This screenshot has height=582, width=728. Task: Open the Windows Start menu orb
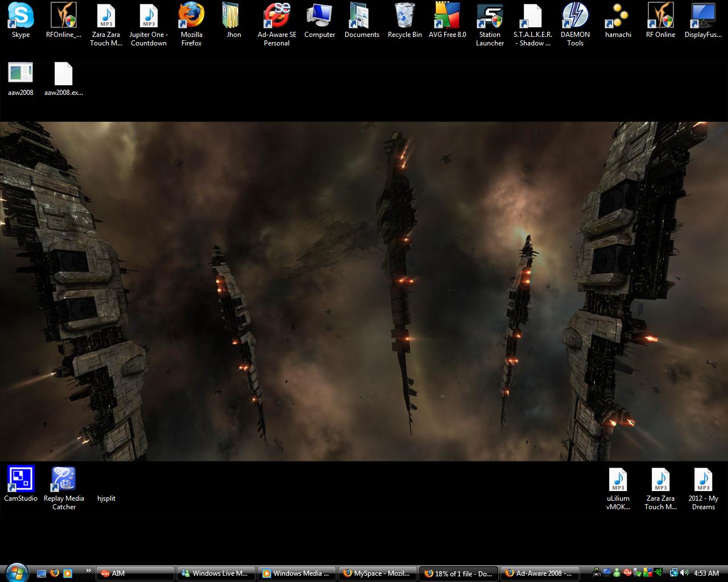(x=15, y=572)
